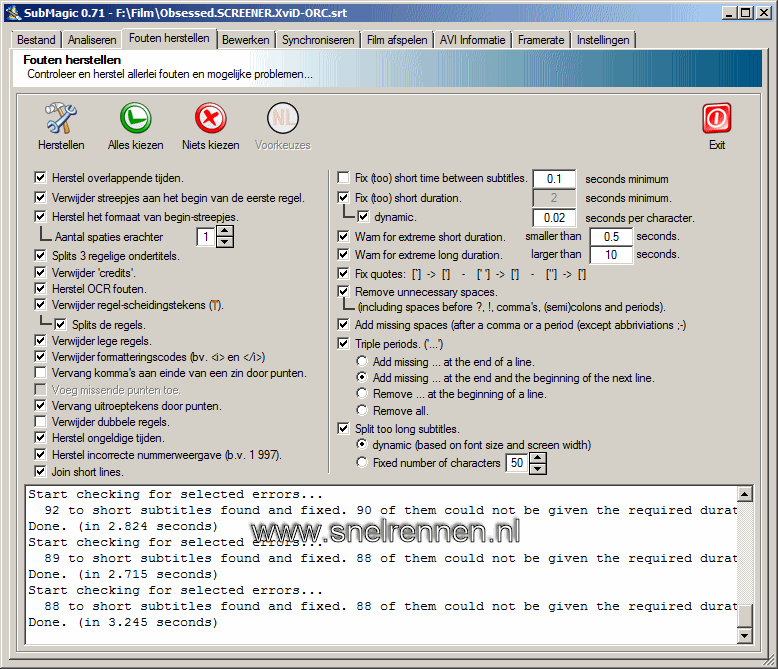Toggle Warn for extreme long duration
The image size is (778, 669).
pyautogui.click(x=343, y=254)
